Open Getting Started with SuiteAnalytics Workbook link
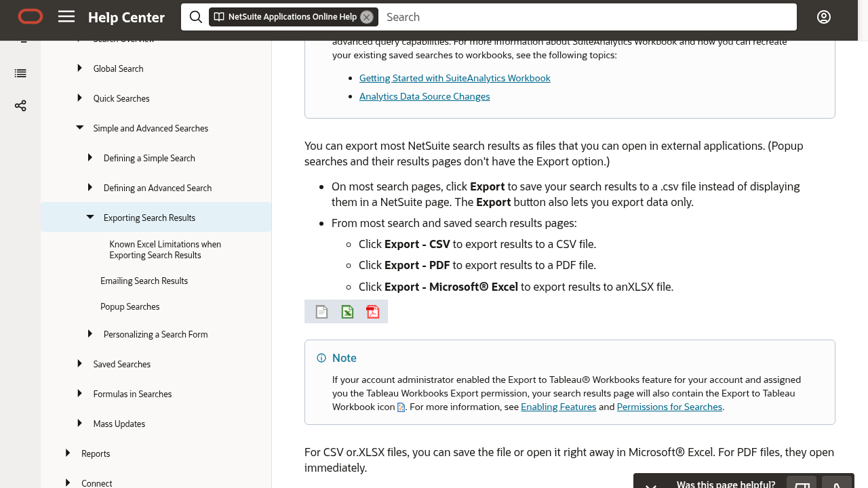Screen dimensions: 868x488 [x=455, y=78]
